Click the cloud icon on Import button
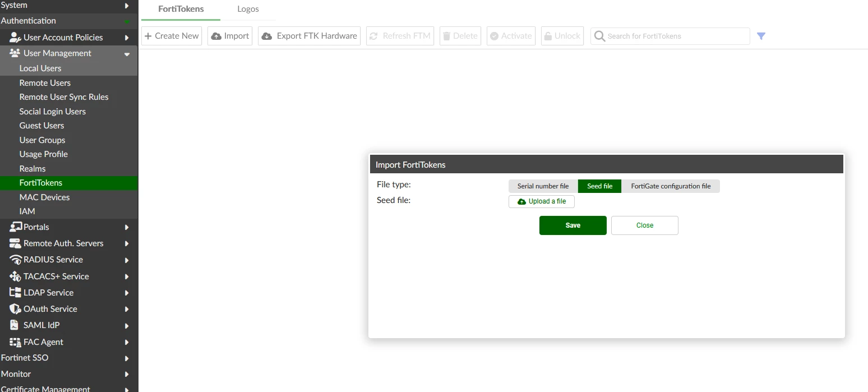This screenshot has height=392, width=868. (x=216, y=36)
